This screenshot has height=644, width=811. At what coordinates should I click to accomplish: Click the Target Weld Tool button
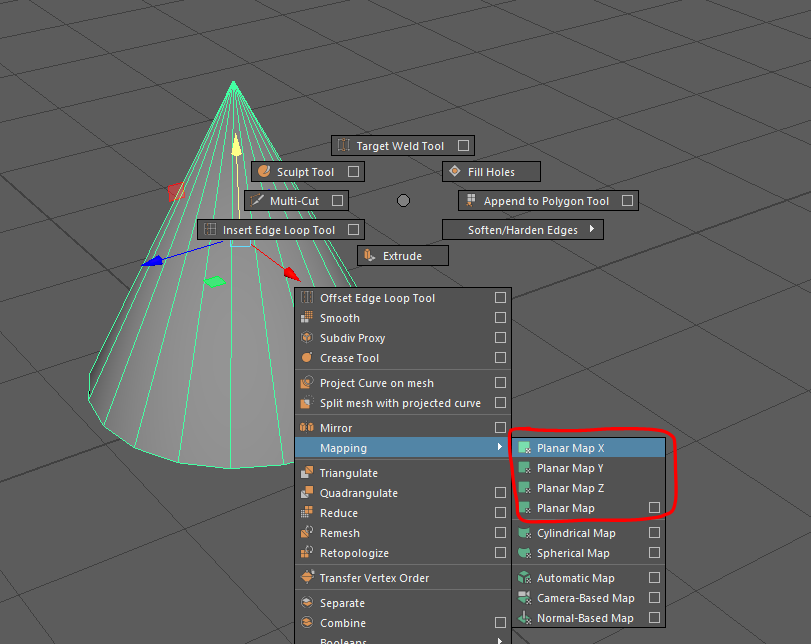403,146
